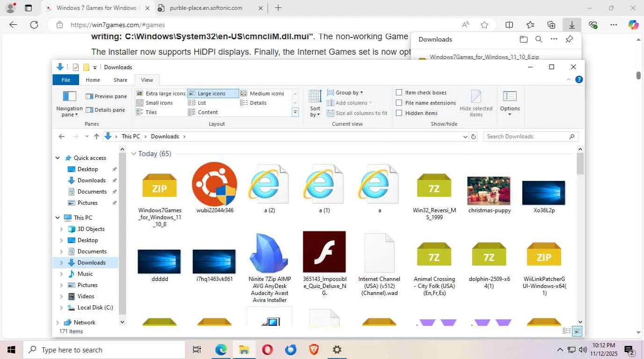Switch to Home ribbon tab
This screenshot has width=644, height=359.
[93, 80]
